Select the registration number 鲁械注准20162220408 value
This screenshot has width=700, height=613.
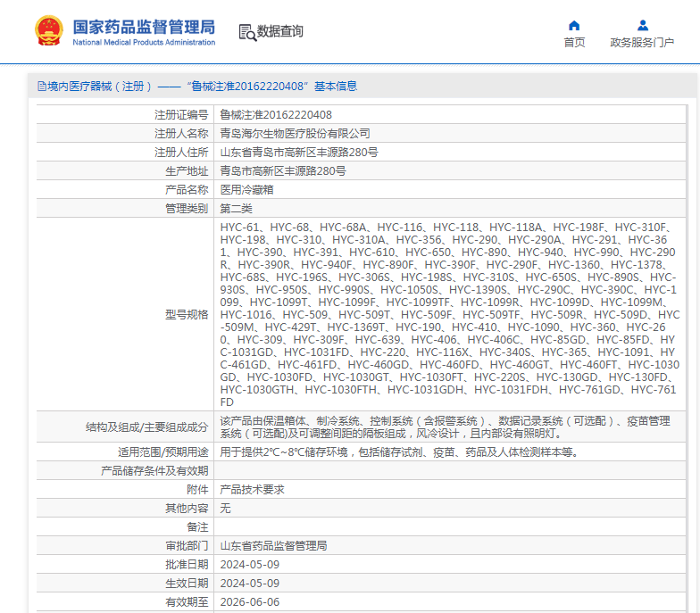[276, 115]
